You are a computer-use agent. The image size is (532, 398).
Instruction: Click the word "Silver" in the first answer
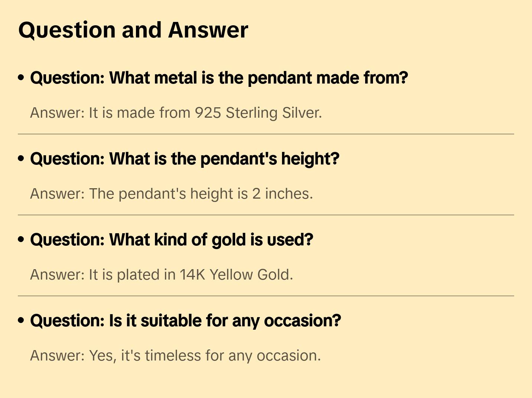coord(302,113)
